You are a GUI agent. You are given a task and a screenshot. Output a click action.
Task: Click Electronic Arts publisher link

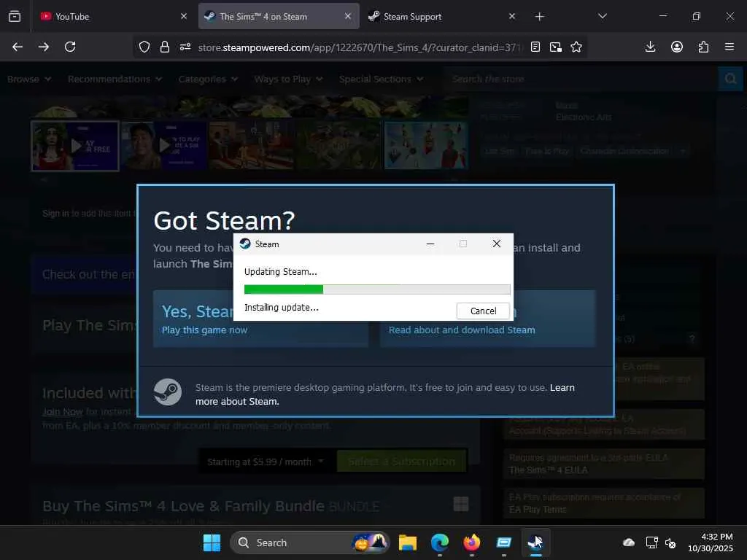click(584, 117)
